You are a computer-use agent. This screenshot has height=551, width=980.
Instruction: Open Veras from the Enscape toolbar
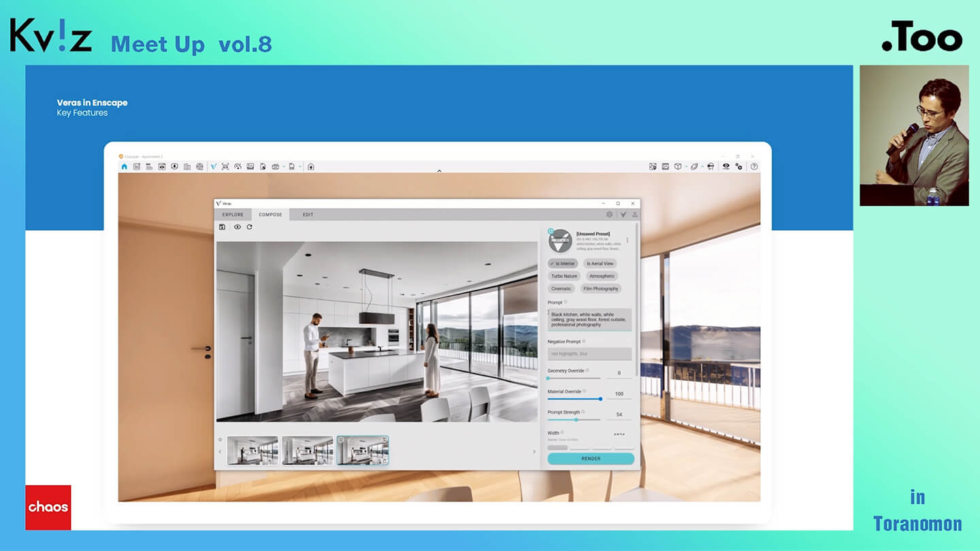click(x=214, y=167)
